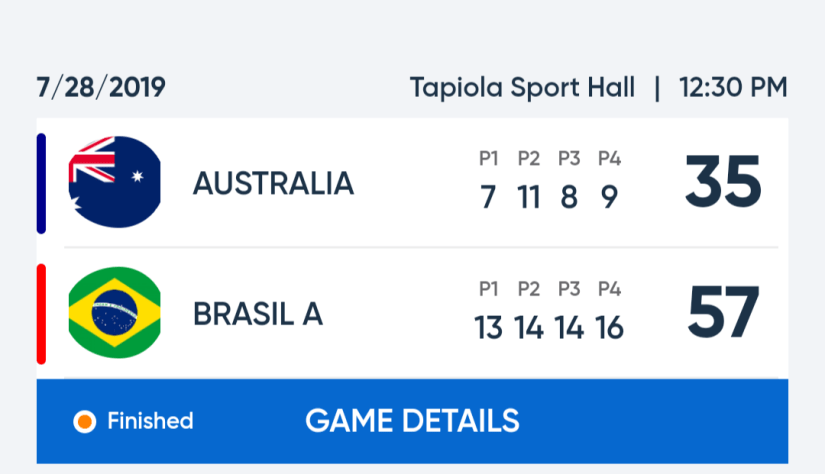Click the Finished status label
The image size is (825, 474).
[x=150, y=422]
